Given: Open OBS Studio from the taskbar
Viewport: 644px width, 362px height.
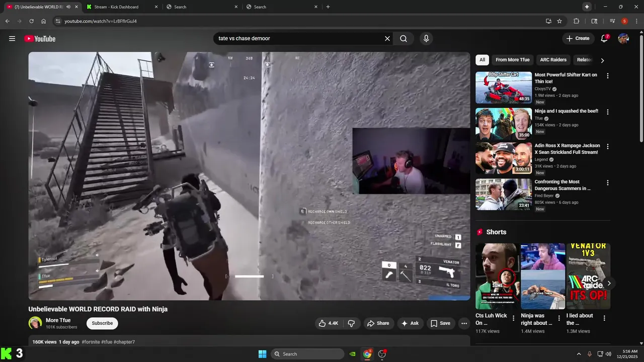Looking at the screenshot, I should coord(382,354).
